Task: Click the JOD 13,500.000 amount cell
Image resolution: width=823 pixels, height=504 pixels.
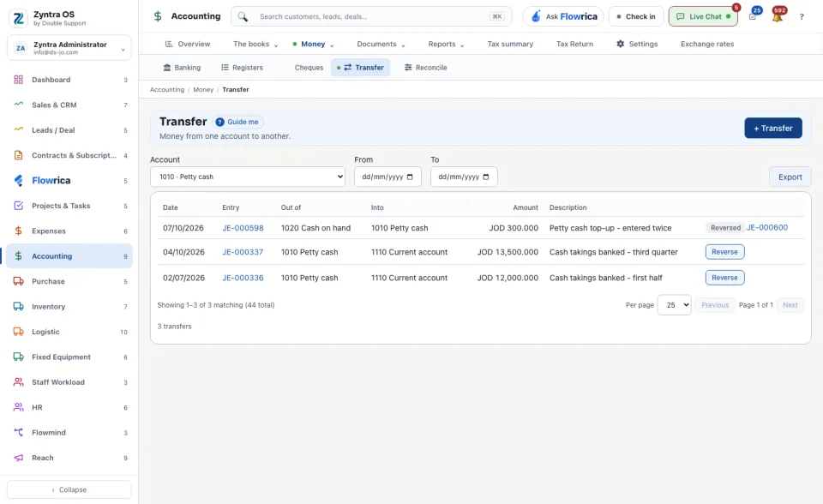Action: (x=507, y=252)
